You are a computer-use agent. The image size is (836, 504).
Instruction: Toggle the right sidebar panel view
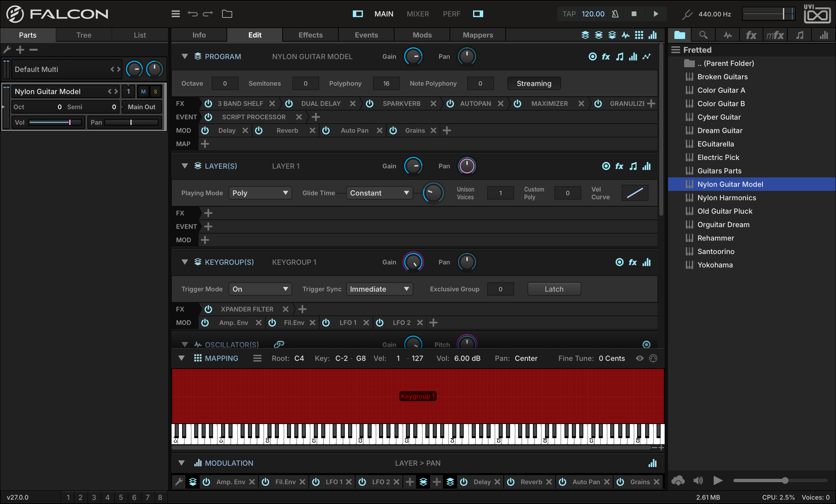coord(478,14)
